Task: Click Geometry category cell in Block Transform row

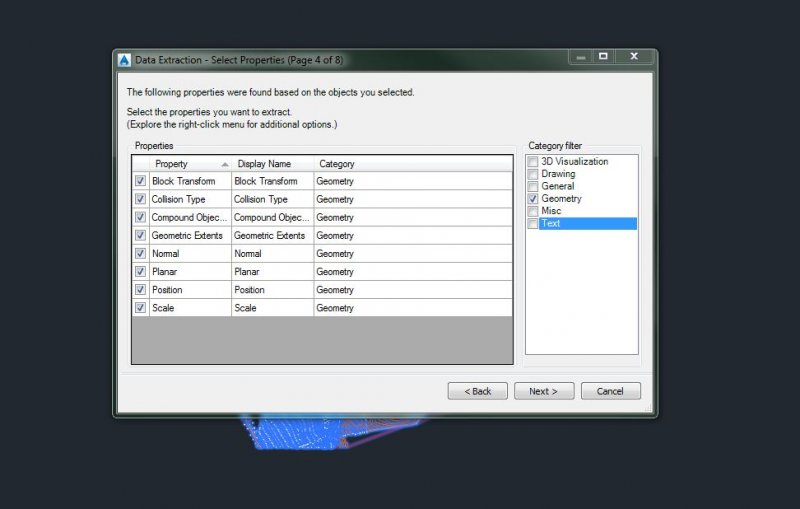Action: [x=413, y=181]
